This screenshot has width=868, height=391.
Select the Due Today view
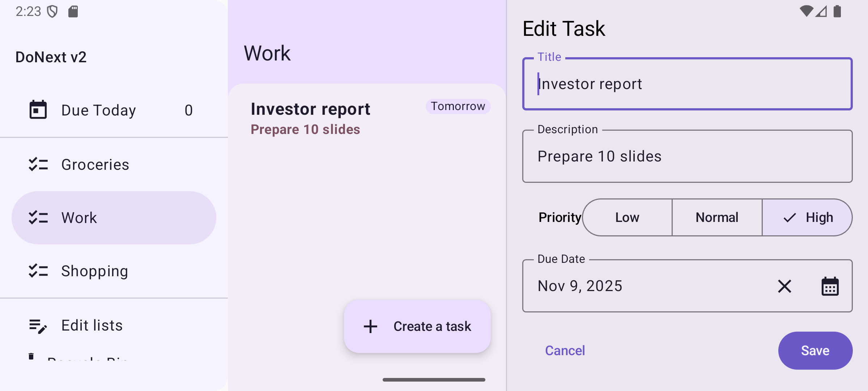pyautogui.click(x=98, y=110)
